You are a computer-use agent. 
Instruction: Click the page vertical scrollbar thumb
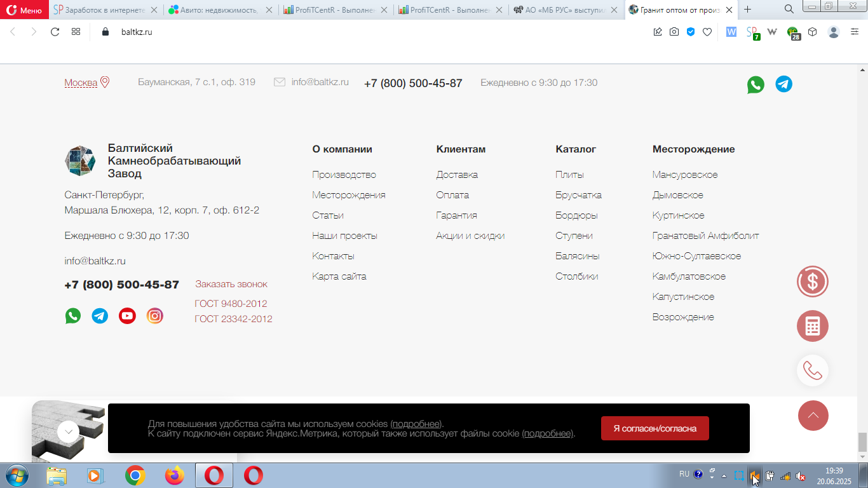862,441
